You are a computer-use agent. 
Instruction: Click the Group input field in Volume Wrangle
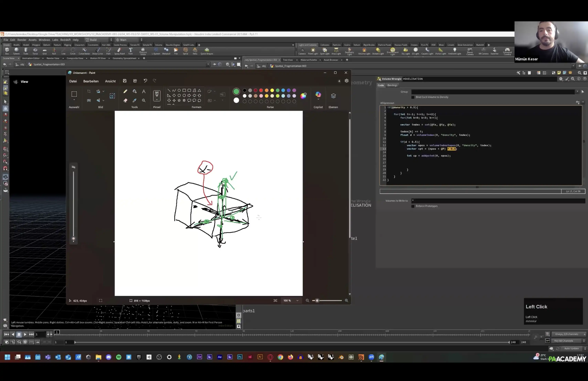point(493,92)
